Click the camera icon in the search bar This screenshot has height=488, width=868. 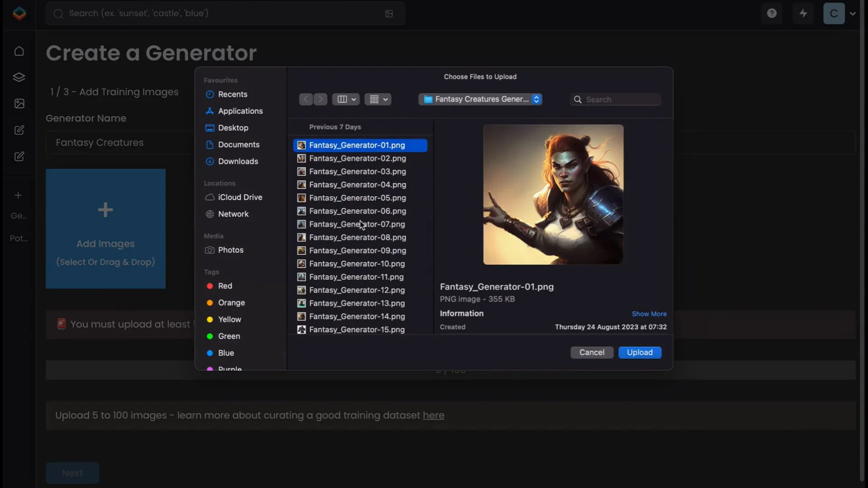389,14
